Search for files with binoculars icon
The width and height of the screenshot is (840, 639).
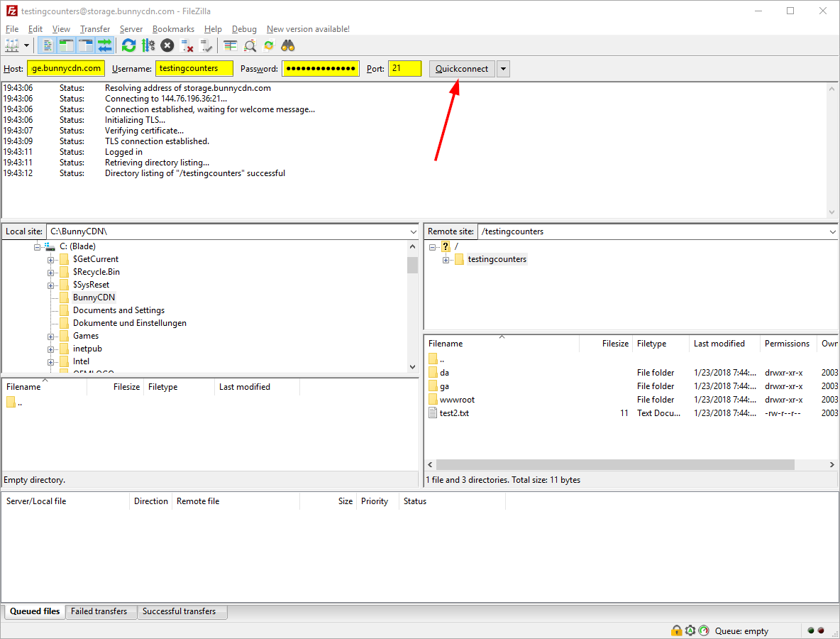click(288, 45)
